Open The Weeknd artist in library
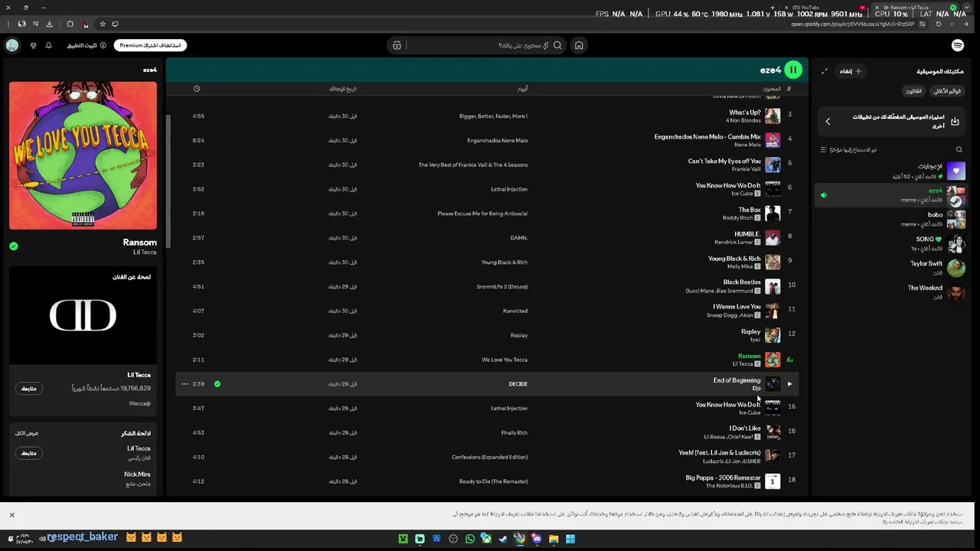 (x=890, y=293)
